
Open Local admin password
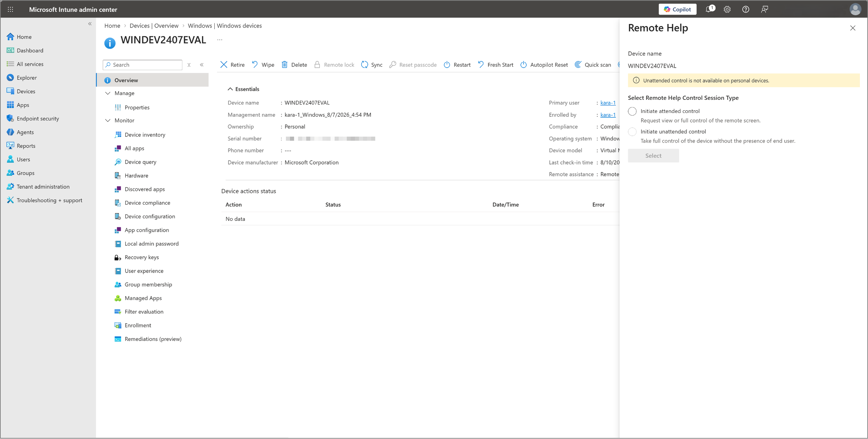pos(151,244)
